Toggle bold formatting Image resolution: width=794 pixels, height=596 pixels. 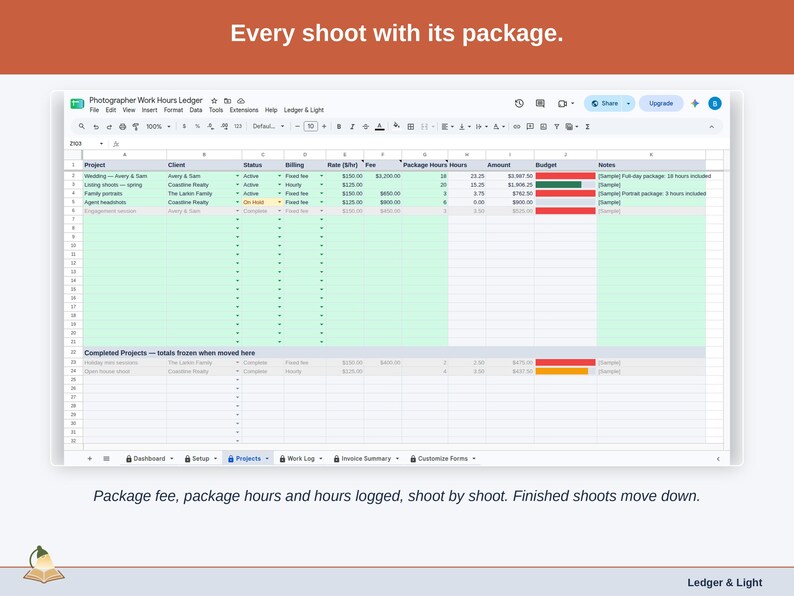pyautogui.click(x=339, y=127)
